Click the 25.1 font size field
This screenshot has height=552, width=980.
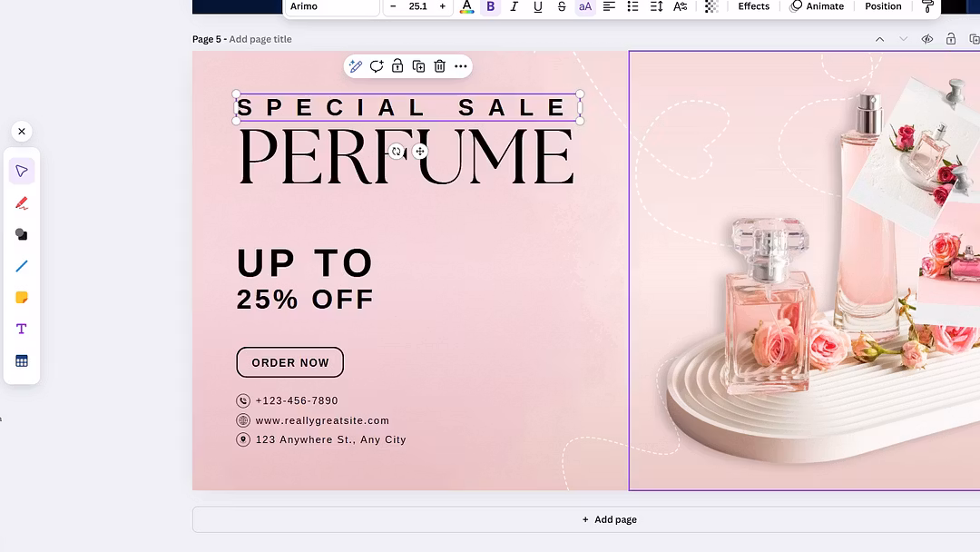(x=417, y=6)
